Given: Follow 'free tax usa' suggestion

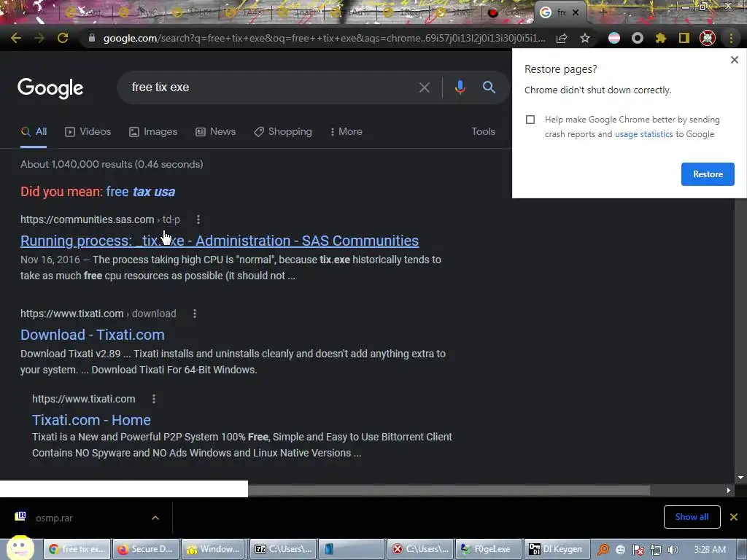Looking at the screenshot, I should point(141,192).
